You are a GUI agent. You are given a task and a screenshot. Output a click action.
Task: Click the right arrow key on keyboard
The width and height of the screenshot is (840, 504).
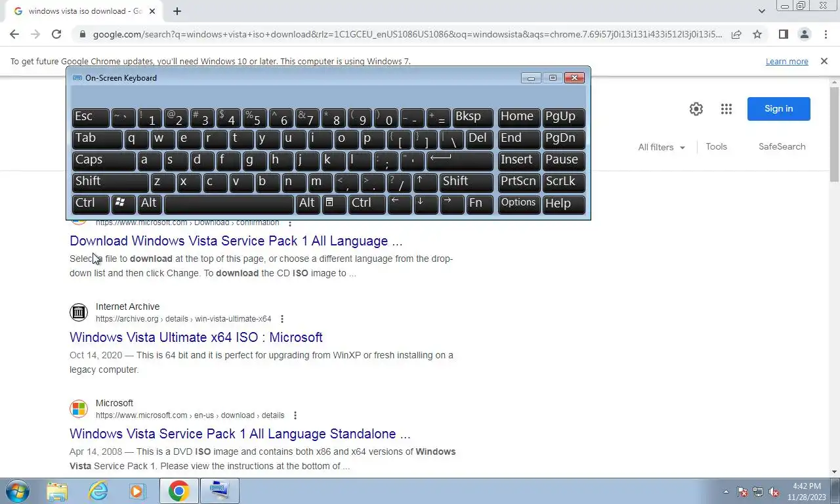(x=451, y=204)
